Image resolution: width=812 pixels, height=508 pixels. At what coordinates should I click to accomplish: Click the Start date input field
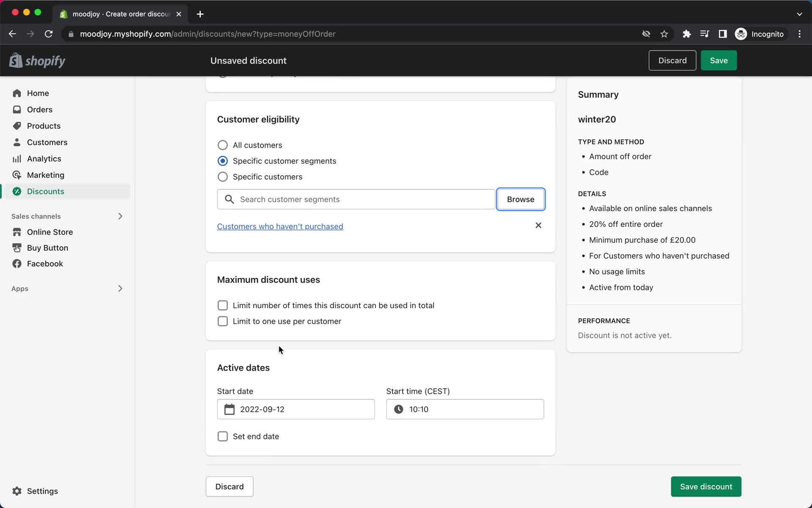(295, 409)
